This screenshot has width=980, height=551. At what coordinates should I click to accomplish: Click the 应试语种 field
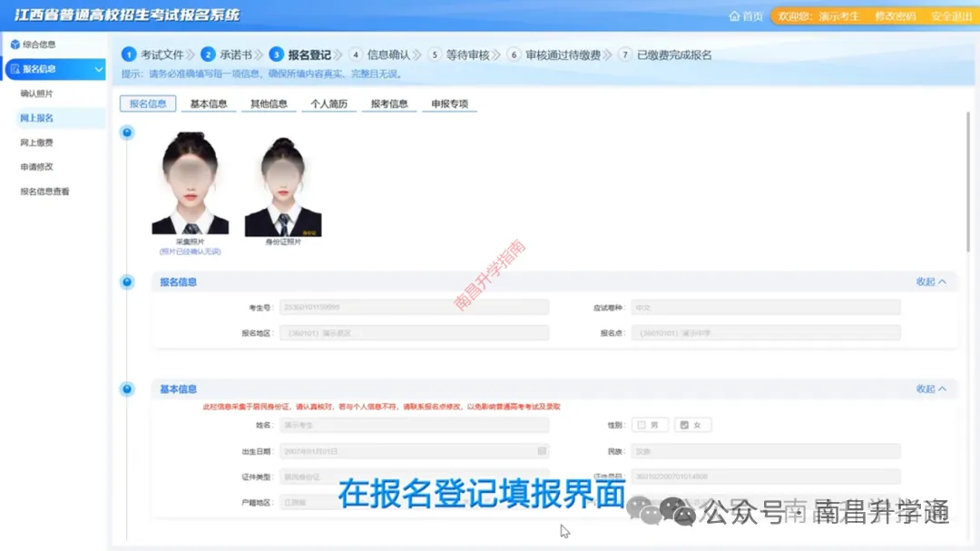coord(766,307)
